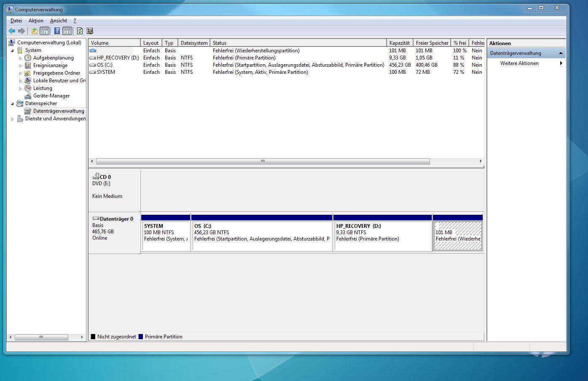Click the Lokale Benutzer und Gruppen icon

(28, 81)
